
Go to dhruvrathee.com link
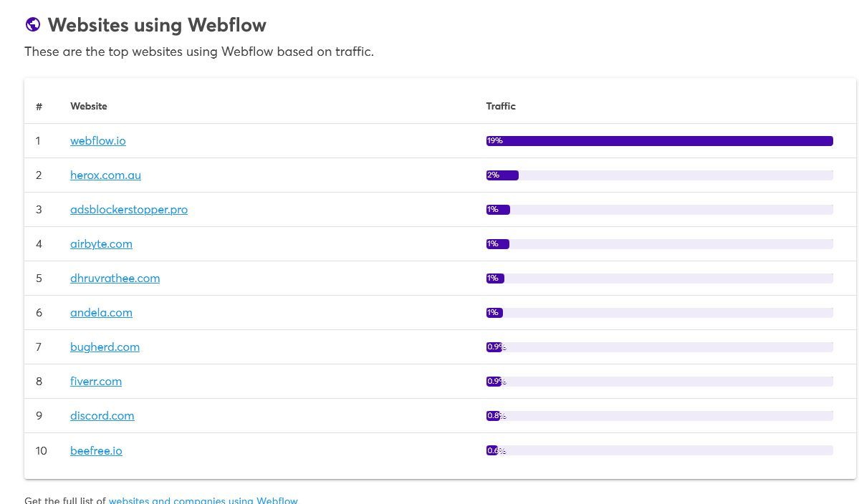point(115,278)
